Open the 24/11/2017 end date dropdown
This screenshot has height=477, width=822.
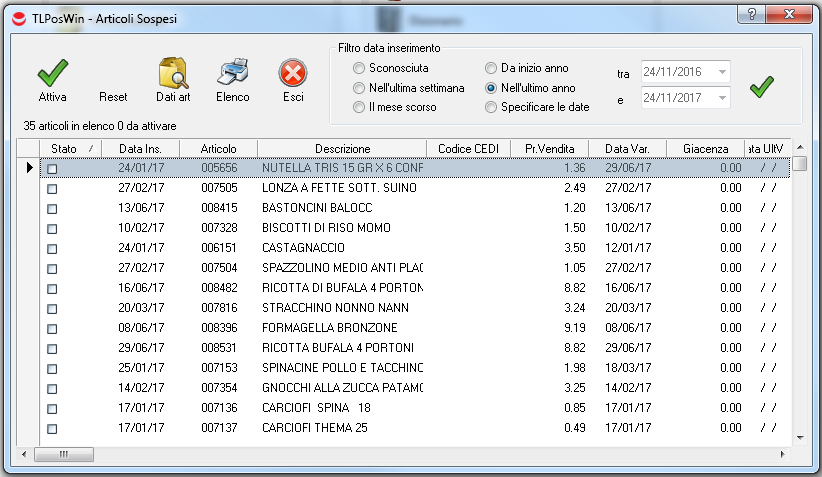click(x=723, y=98)
